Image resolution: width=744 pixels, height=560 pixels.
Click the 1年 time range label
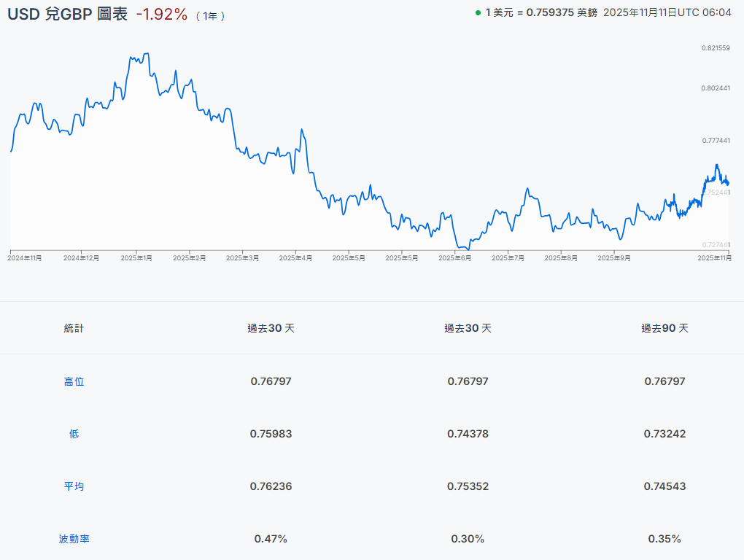(210, 16)
